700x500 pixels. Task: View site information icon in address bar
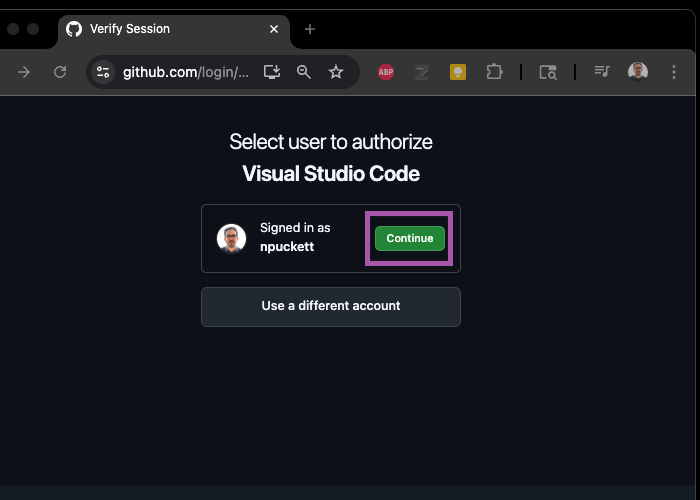(x=103, y=72)
